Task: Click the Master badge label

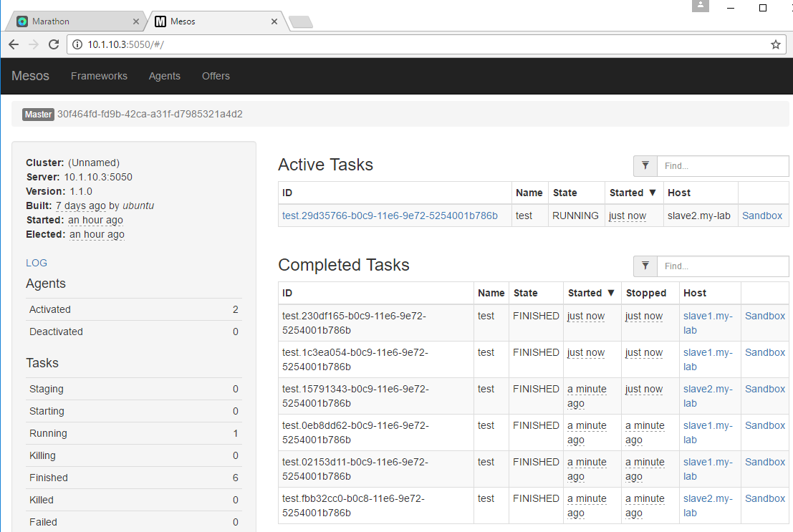Action: (x=39, y=115)
